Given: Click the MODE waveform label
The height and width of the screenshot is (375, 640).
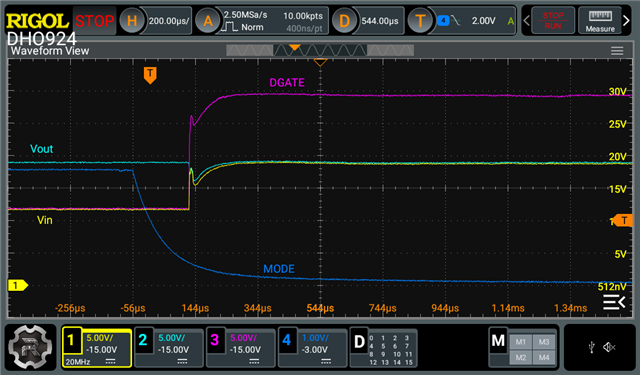Looking at the screenshot, I should (279, 269).
